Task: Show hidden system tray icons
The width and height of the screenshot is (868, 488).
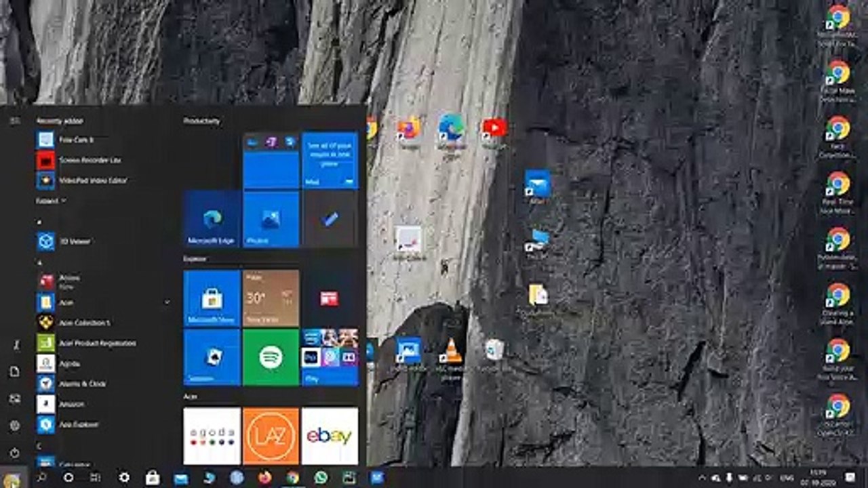Action: pos(702,478)
